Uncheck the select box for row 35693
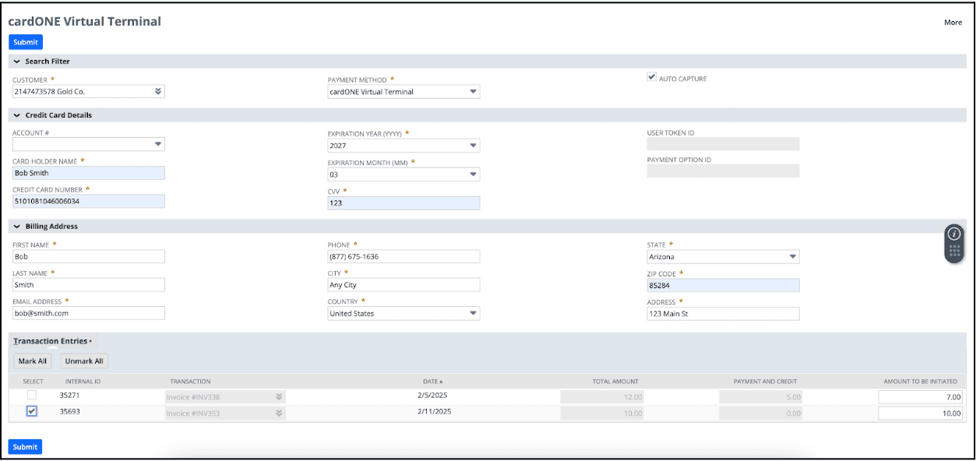 31,411
